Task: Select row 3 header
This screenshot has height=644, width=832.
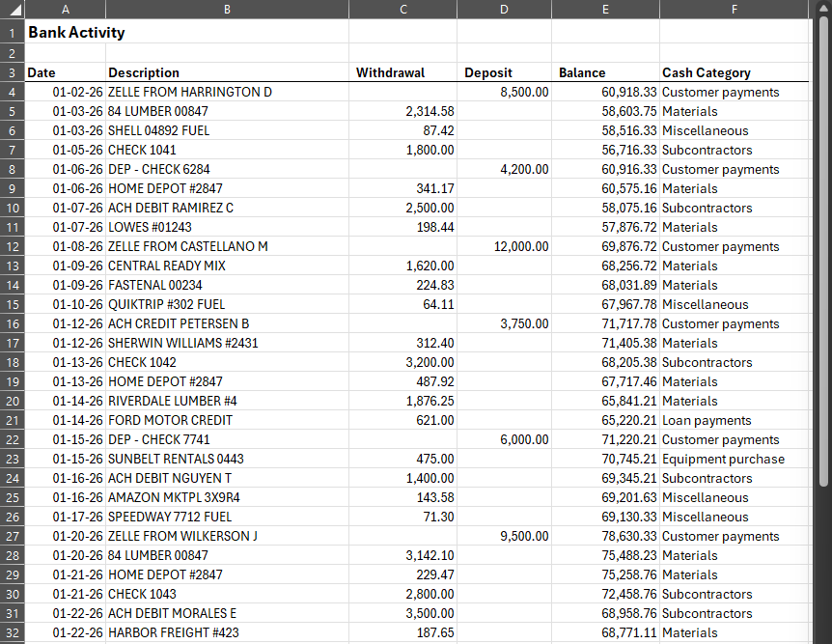Action: (13, 72)
